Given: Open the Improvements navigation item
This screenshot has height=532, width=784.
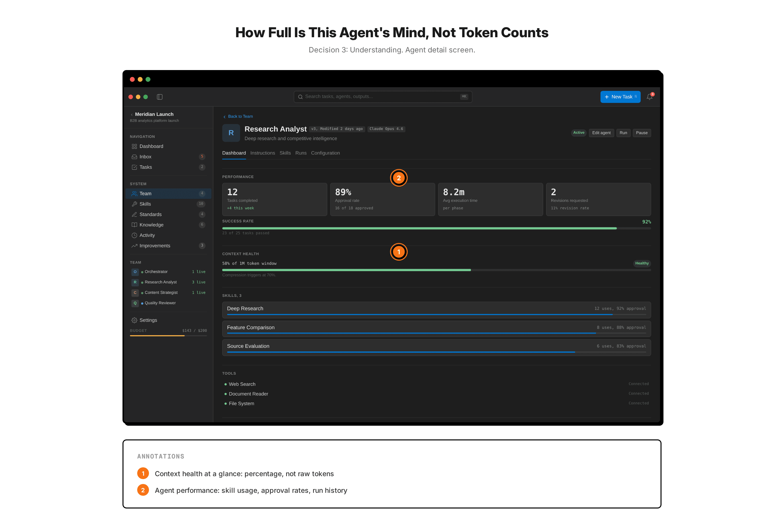Looking at the screenshot, I should [168, 246].
